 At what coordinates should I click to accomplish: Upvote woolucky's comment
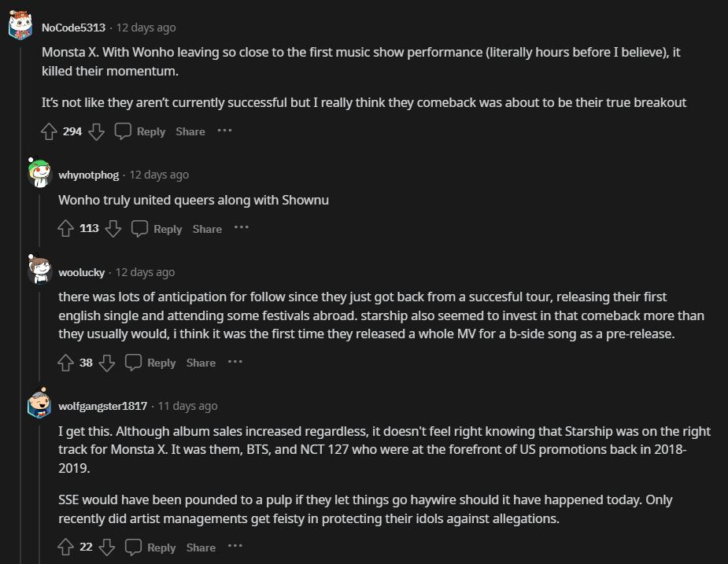pos(66,363)
